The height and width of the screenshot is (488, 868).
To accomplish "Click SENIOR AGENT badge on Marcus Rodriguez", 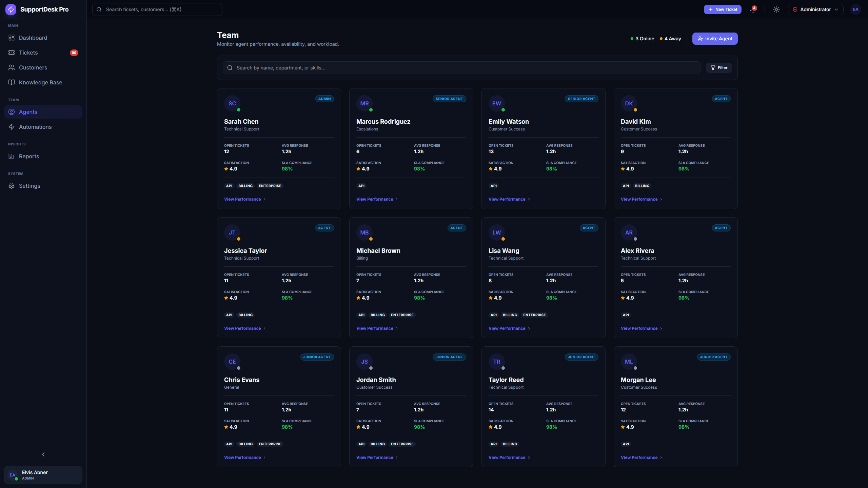I will click(449, 99).
